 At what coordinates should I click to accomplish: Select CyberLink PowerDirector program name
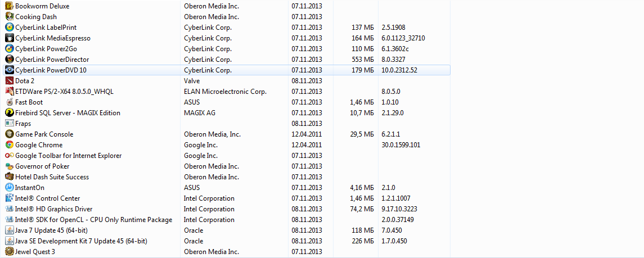click(x=52, y=60)
